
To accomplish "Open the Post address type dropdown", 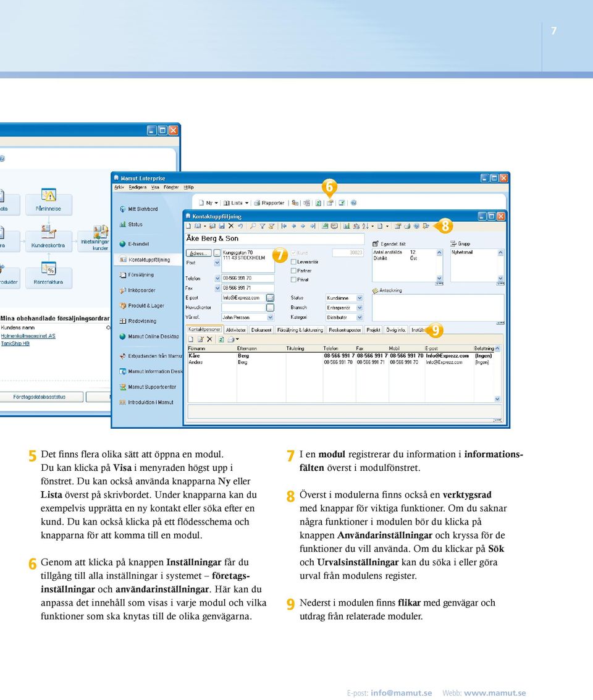I will coord(217,263).
